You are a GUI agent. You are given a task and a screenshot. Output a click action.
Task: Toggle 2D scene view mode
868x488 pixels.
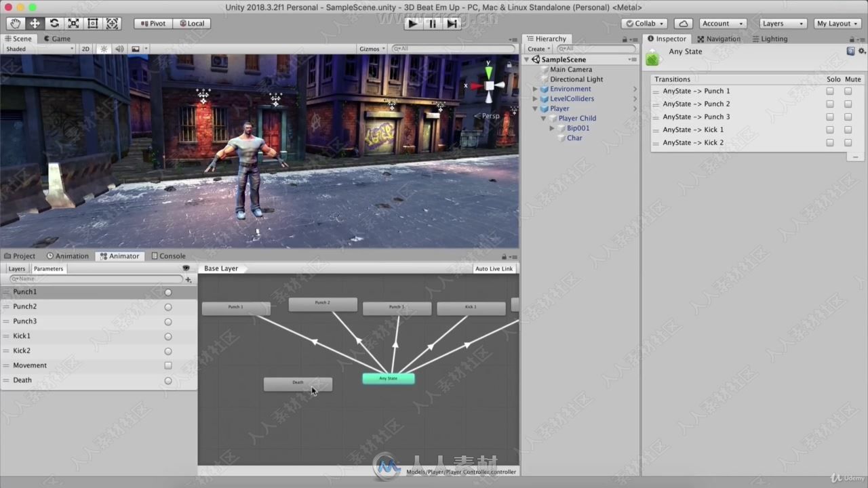[85, 49]
